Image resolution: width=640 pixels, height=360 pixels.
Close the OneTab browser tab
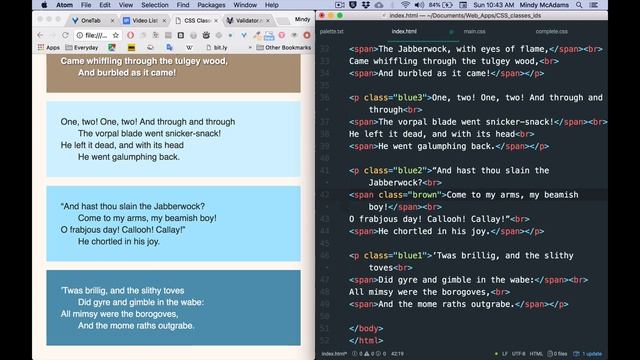coord(113,20)
